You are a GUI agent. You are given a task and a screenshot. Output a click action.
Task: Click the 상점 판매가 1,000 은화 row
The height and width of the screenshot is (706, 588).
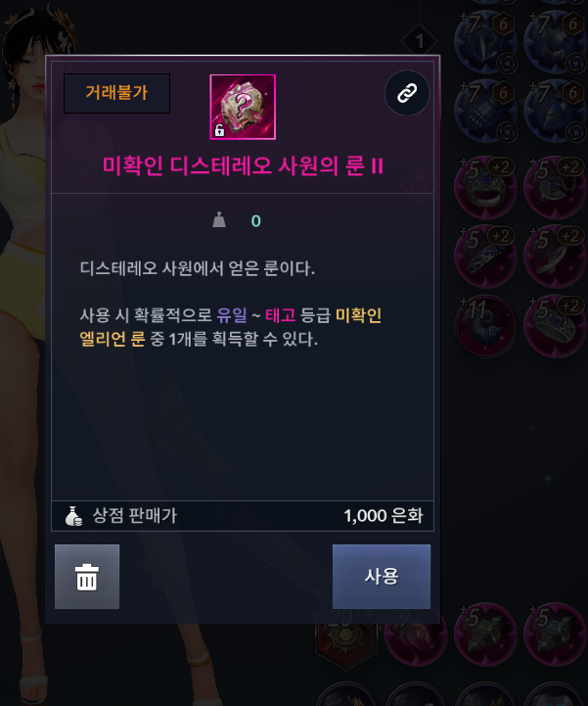click(x=243, y=516)
